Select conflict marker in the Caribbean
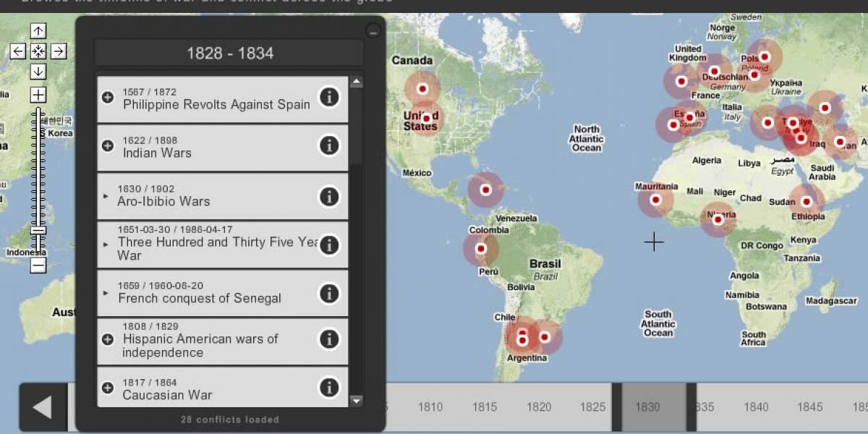Image resolution: width=868 pixels, height=434 pixels. coord(486,190)
